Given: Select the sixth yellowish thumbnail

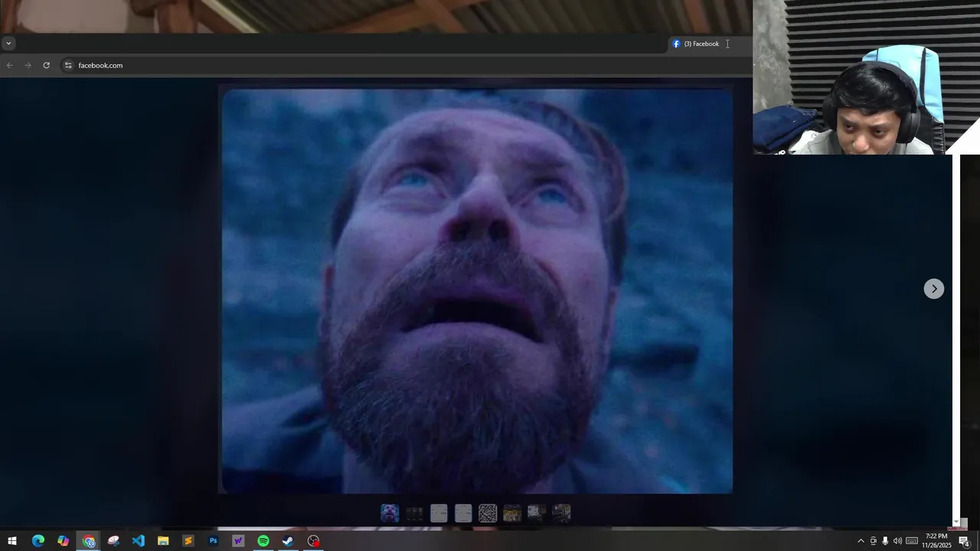Looking at the screenshot, I should 512,513.
